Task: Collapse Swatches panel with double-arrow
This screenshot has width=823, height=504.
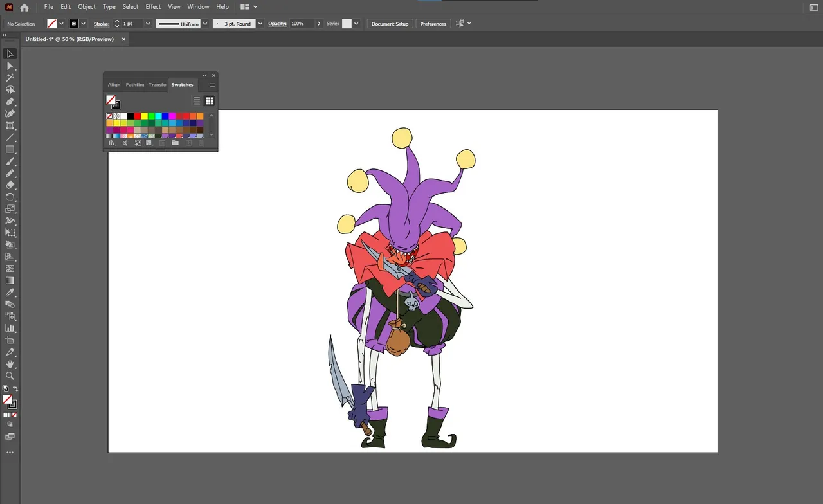Action: coord(205,75)
